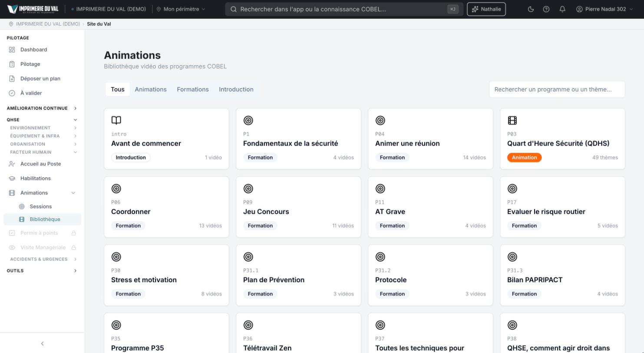Screen dimensions: 644x353
Task: Click the global COBEL search field
Action: [344, 9]
